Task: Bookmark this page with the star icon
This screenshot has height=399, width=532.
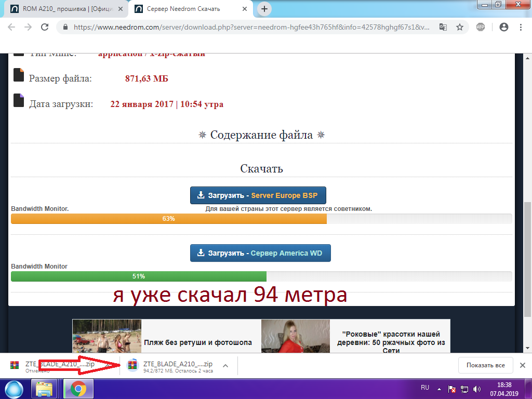Action: 459,27
